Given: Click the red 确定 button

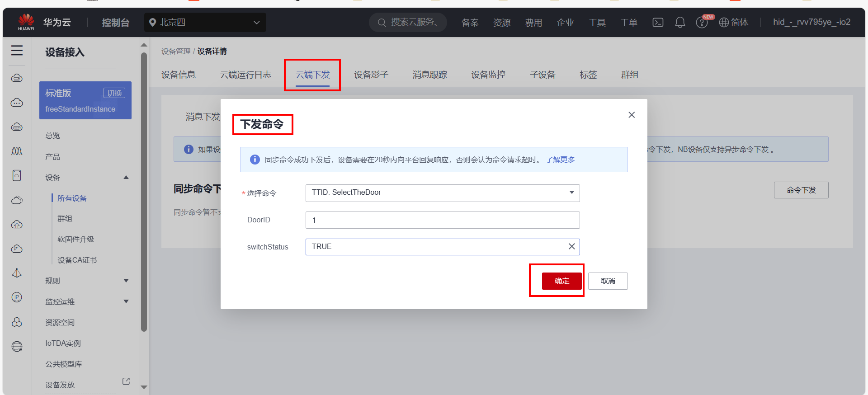Looking at the screenshot, I should (562, 281).
